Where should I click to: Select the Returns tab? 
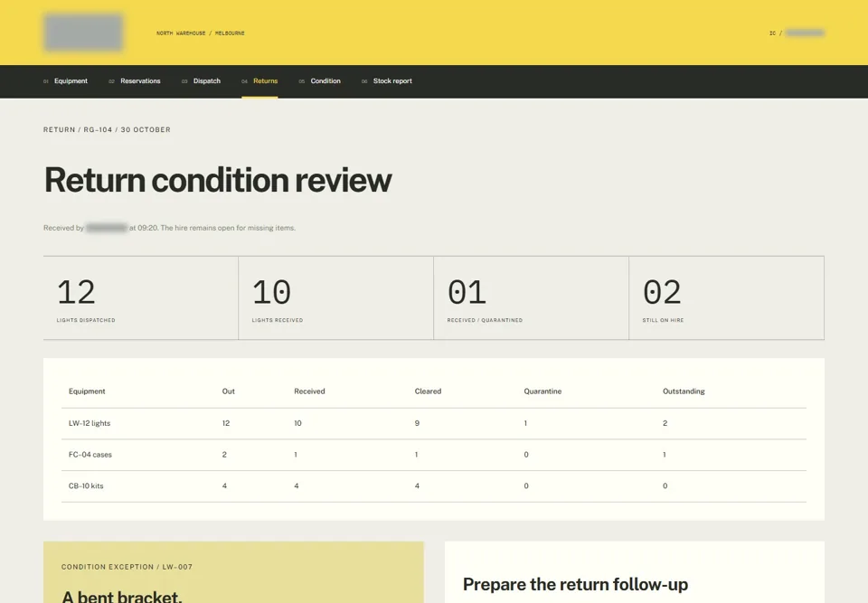(259, 80)
